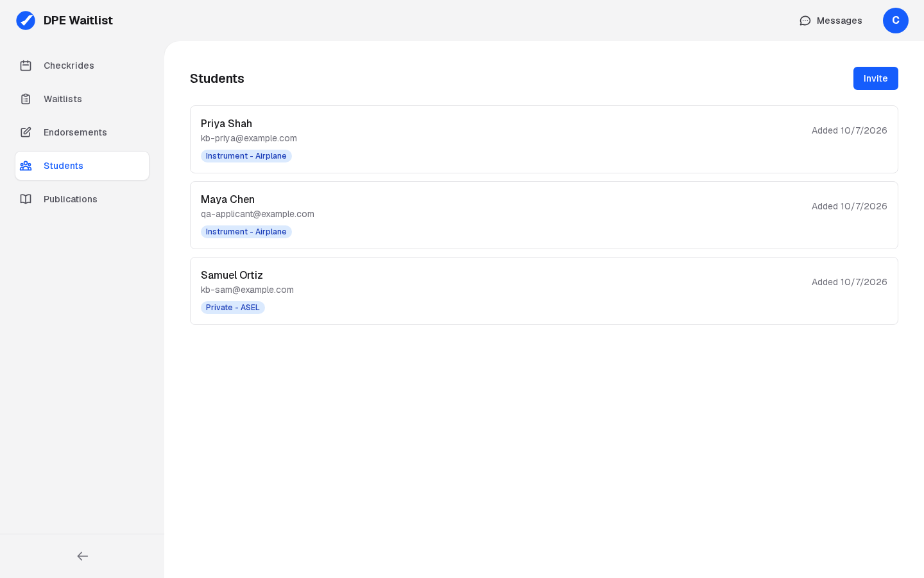Go to Waitlists in sidebar
Viewport: 924px width, 578px height.
tap(82, 99)
